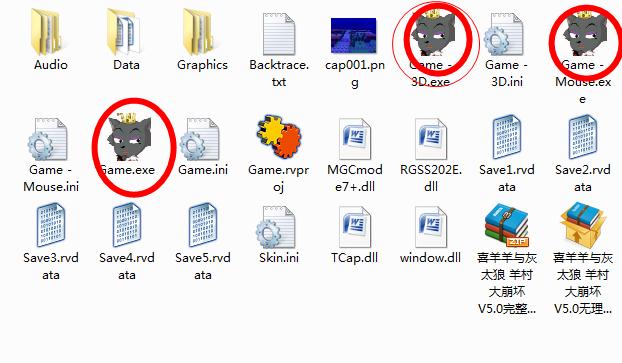Click the 'RGSS202E.dll' file name text
The image size is (622, 363).
point(431,178)
